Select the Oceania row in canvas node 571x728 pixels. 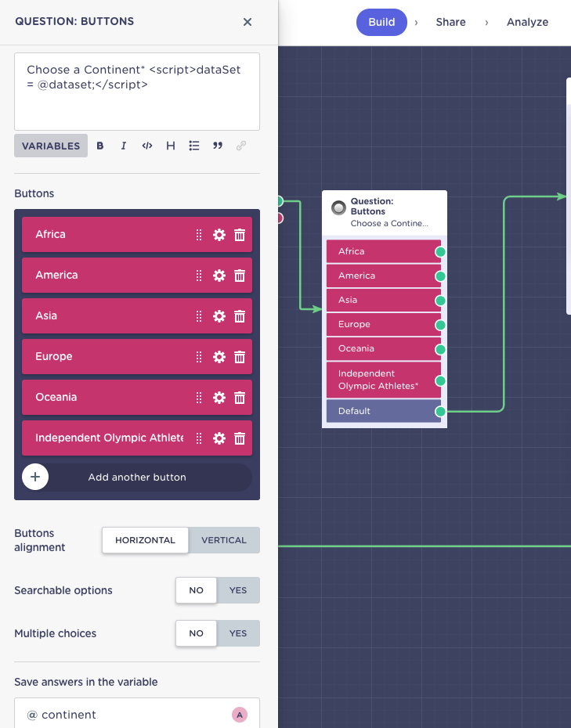(384, 348)
